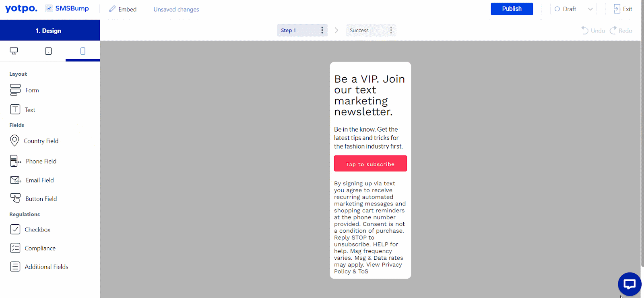Select the mobile preview icon

pyautogui.click(x=83, y=51)
